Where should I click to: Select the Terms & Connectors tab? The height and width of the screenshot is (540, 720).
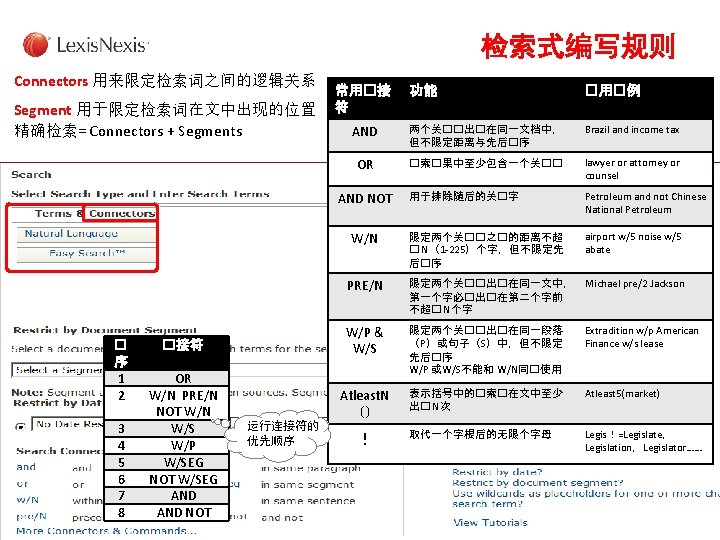coord(95,214)
